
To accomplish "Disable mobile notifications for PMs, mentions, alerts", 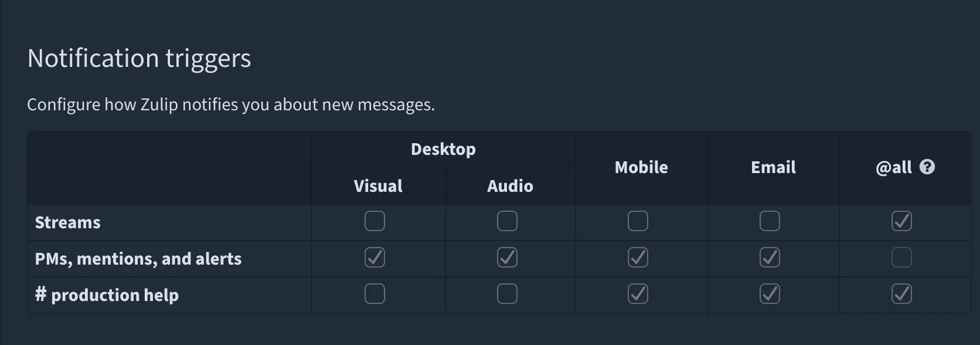I will tap(638, 258).
